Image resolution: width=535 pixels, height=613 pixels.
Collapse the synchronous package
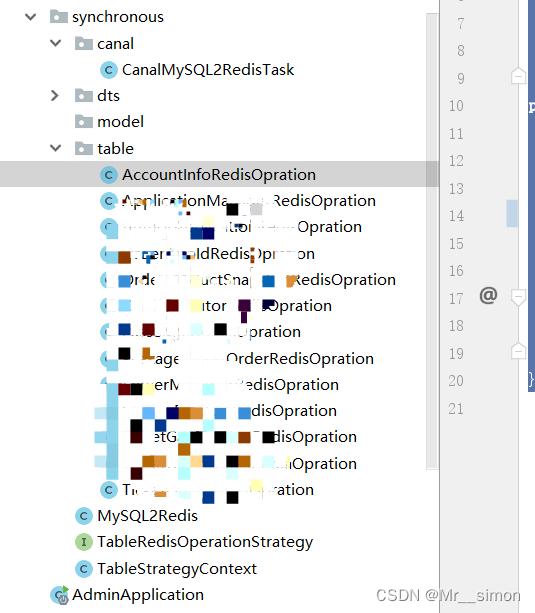pyautogui.click(x=31, y=17)
